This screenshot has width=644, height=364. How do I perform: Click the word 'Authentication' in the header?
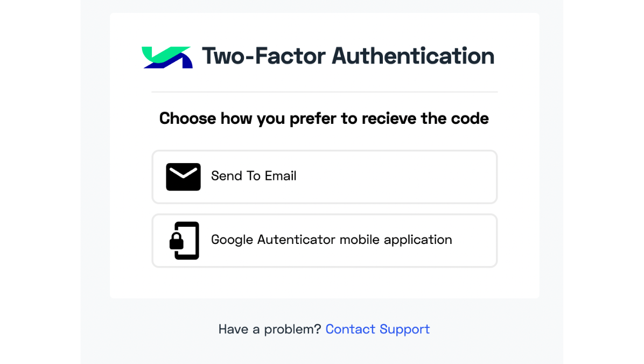[413, 56]
